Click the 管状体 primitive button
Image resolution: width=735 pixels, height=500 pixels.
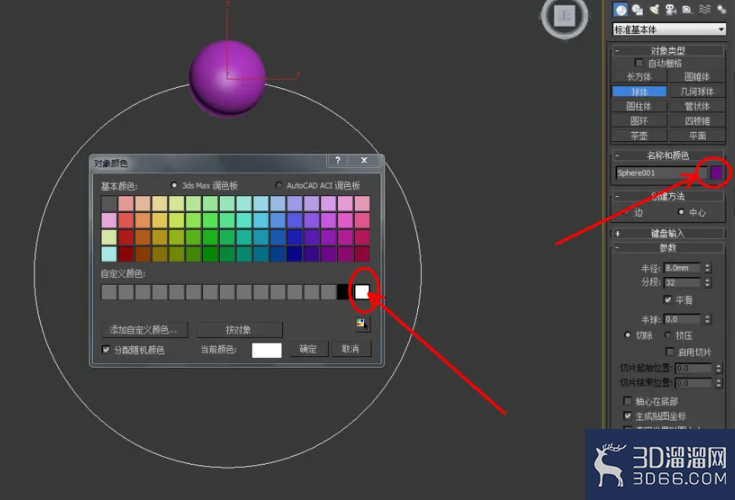point(697,106)
